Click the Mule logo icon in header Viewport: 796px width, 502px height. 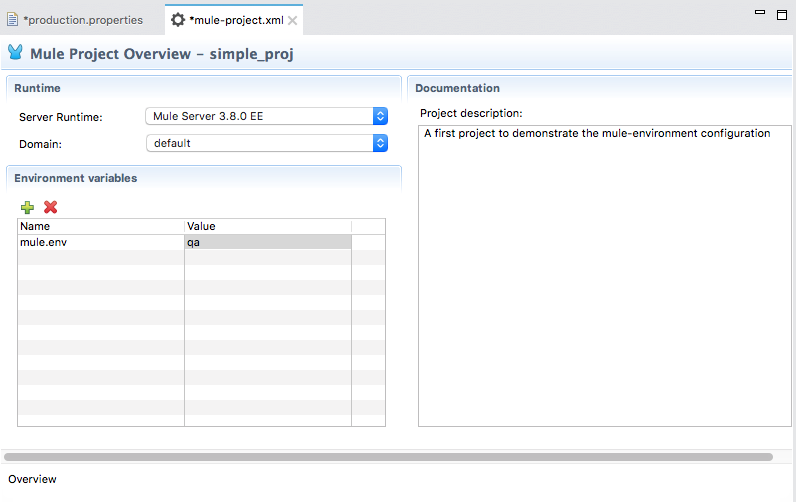[x=15, y=52]
